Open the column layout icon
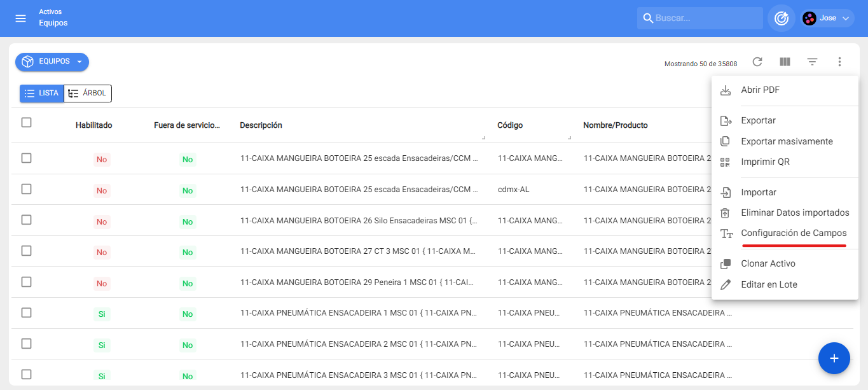868x390 pixels. (x=785, y=62)
